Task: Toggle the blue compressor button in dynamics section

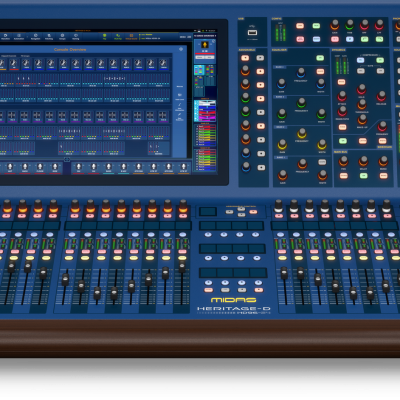Action: [x=360, y=60]
